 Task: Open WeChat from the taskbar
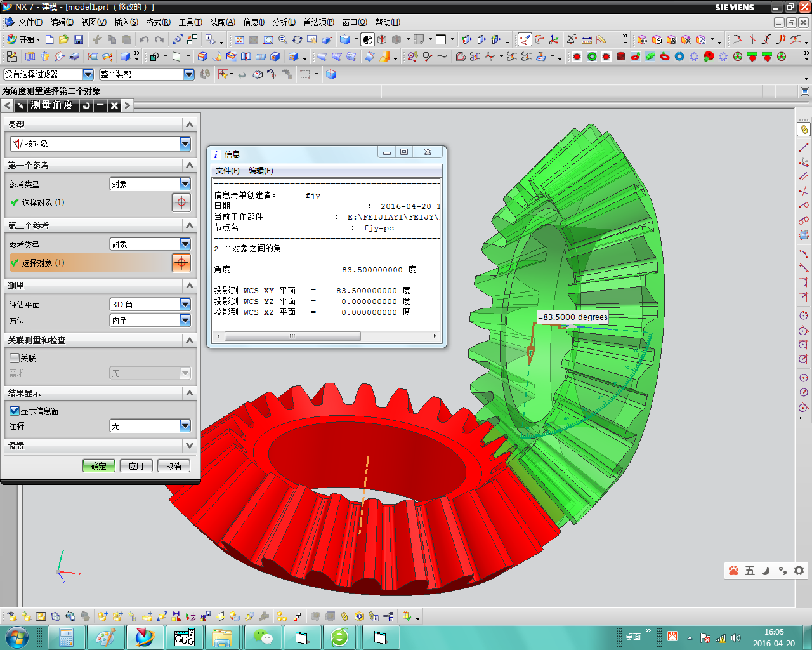263,637
